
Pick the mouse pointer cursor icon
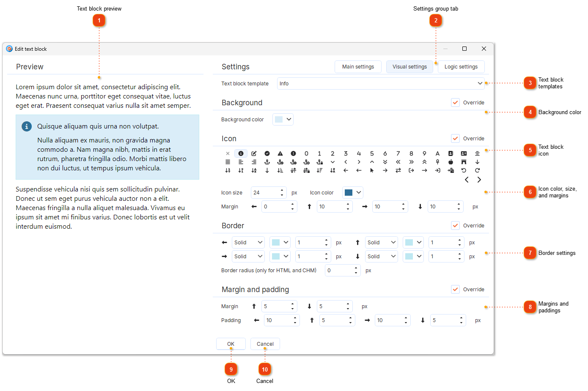click(x=372, y=170)
